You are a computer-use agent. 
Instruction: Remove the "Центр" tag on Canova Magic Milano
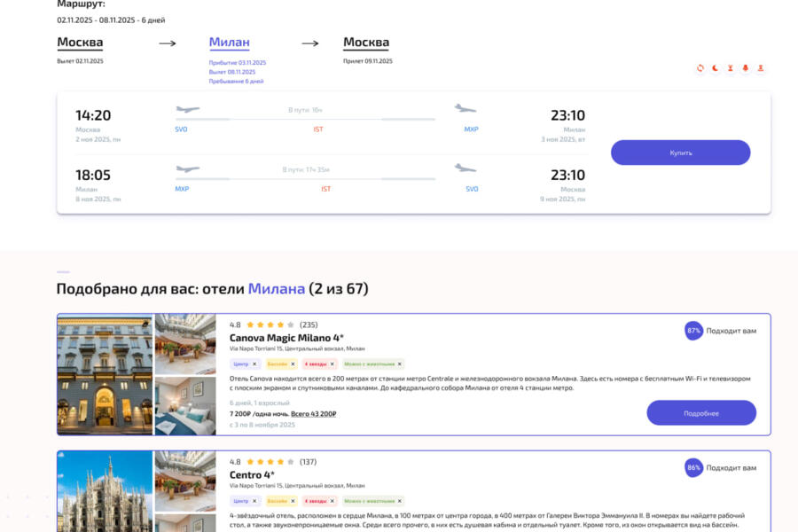pos(254,364)
